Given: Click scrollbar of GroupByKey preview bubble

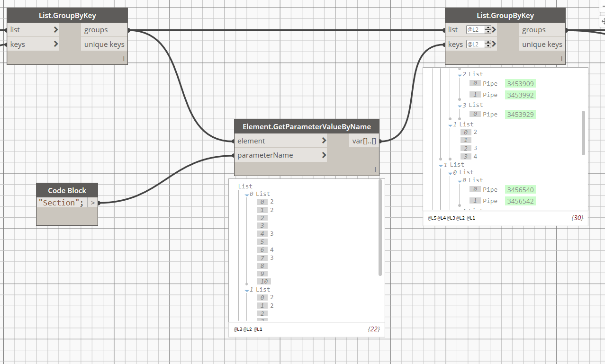Looking at the screenshot, I should coord(583,133).
